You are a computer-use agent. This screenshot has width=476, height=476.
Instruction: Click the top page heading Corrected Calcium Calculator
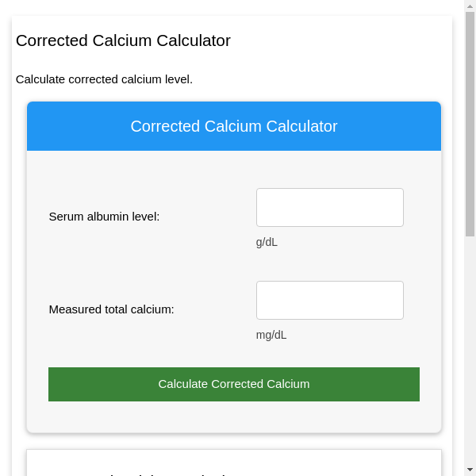123,40
